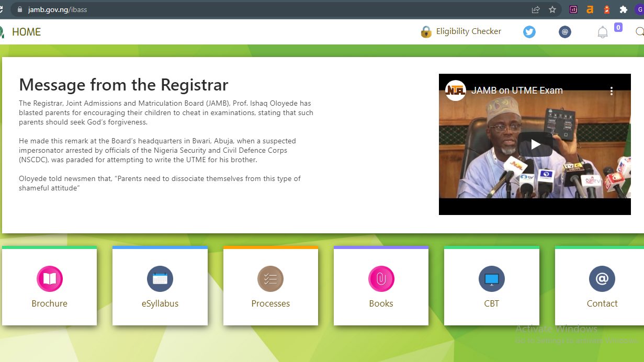Screen dimensions: 644x362
Task: Click the @ icon on the Contact tile
Action: pos(602,279)
